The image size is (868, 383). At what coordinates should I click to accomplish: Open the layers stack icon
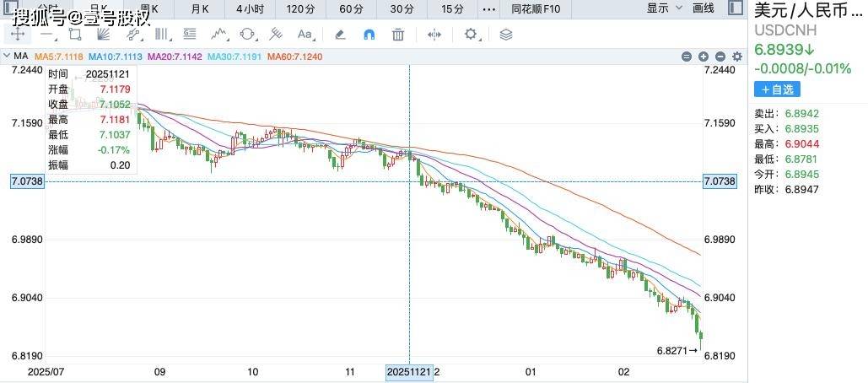pyautogui.click(x=505, y=35)
